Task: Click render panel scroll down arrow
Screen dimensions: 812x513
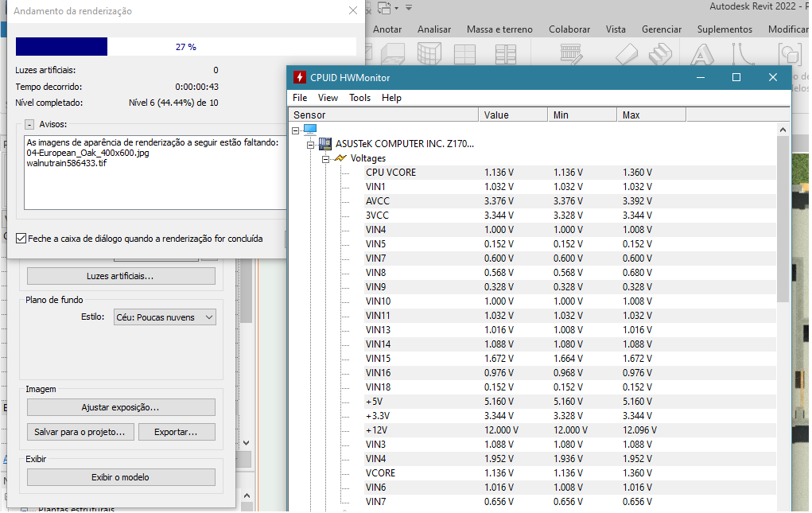Action: click(x=246, y=442)
